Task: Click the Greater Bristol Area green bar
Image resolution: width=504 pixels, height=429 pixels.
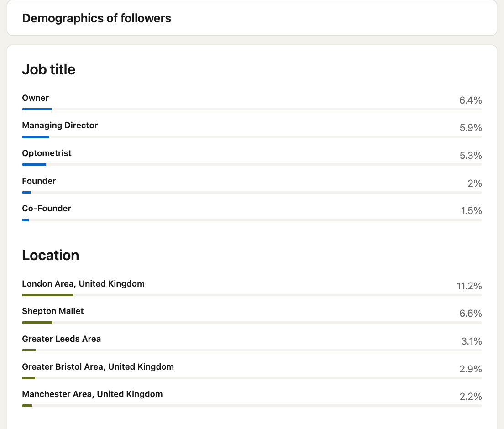Action: tap(28, 378)
